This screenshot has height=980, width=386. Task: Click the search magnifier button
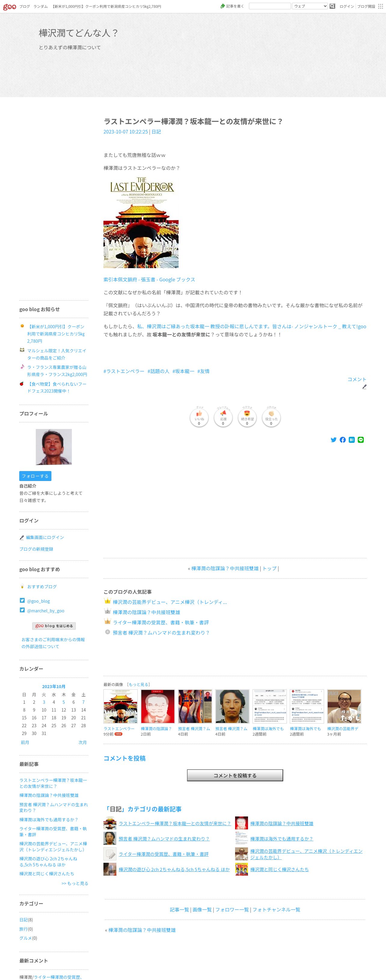tap(332, 6)
